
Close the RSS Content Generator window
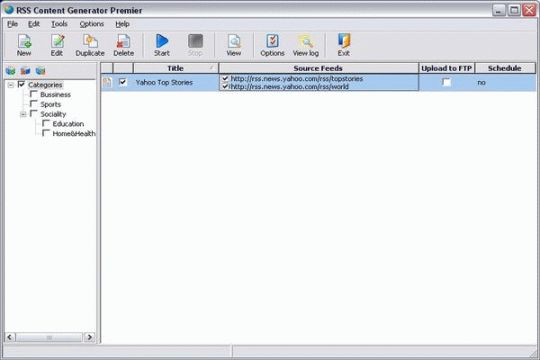pyautogui.click(x=529, y=10)
